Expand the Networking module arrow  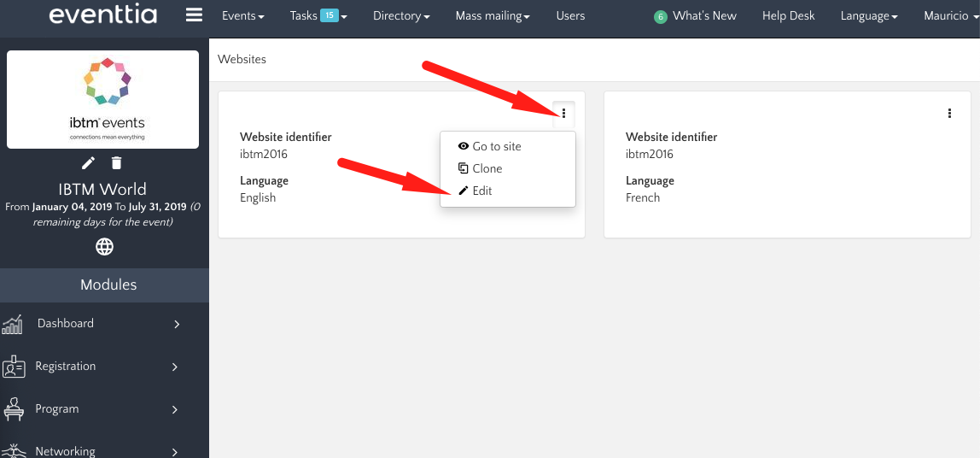(x=175, y=451)
